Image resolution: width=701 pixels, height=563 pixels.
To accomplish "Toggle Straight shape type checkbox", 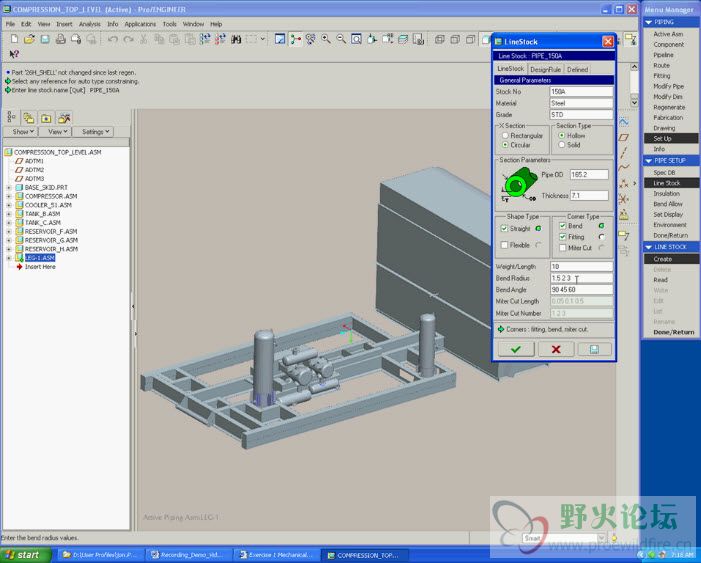I will click(504, 229).
